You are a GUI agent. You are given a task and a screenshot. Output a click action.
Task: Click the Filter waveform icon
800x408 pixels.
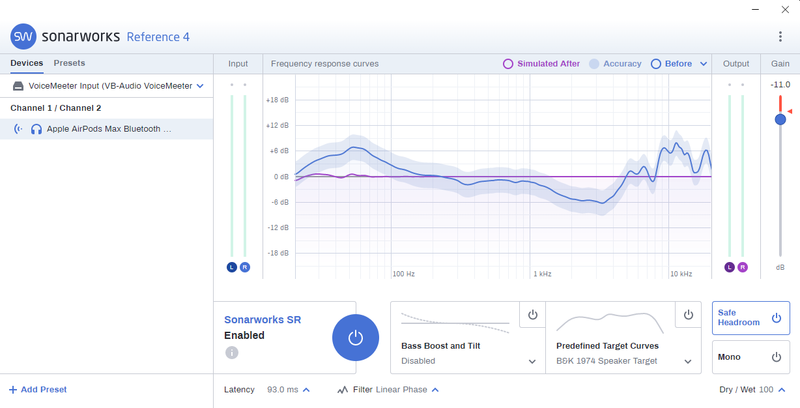342,390
